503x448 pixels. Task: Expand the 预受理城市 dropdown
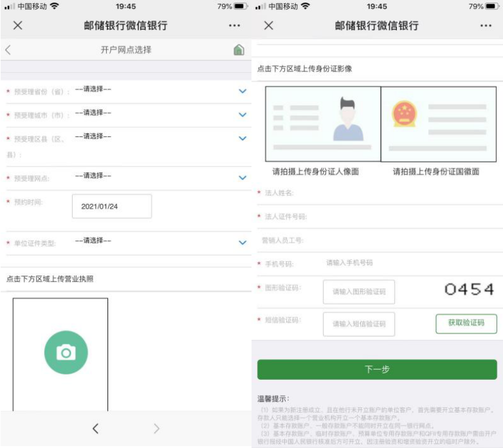pos(242,115)
